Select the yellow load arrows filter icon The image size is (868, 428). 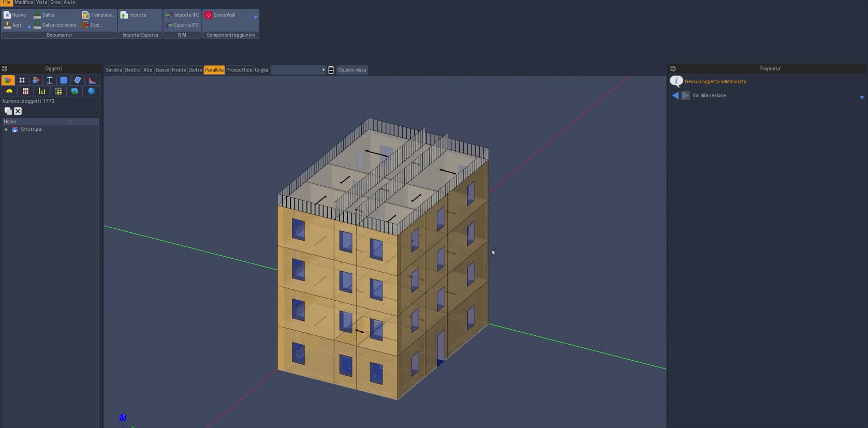42,91
